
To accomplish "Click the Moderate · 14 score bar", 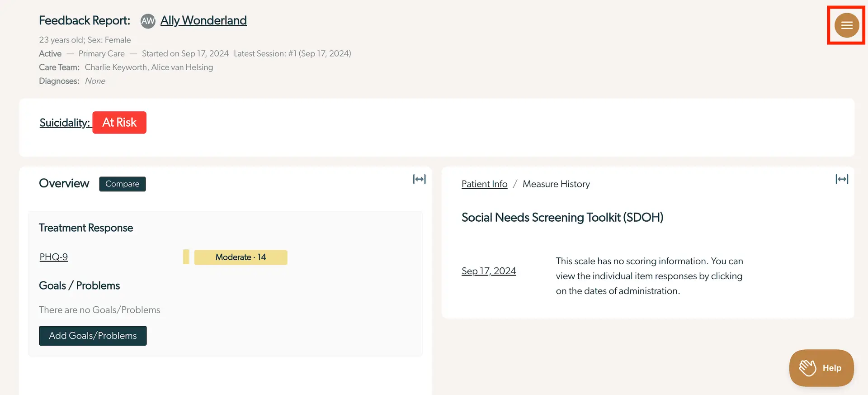I will [241, 257].
